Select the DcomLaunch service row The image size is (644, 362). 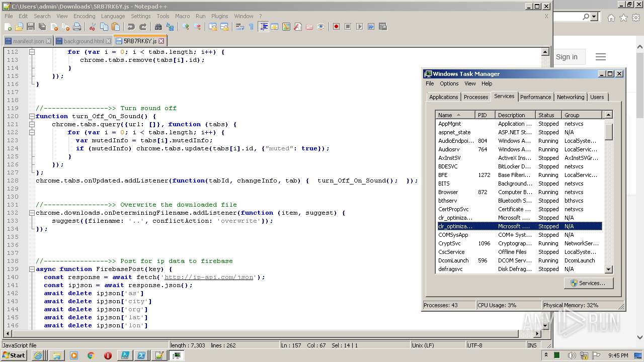[519, 260]
